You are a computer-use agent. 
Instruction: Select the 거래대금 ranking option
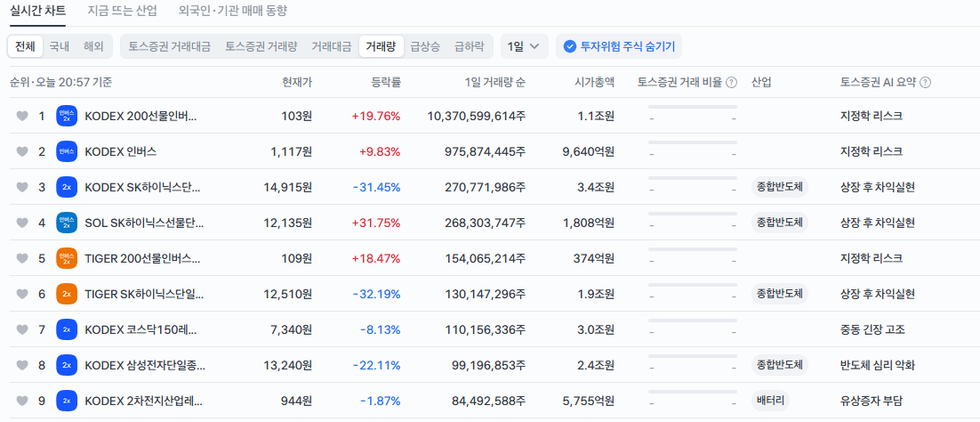(331, 46)
